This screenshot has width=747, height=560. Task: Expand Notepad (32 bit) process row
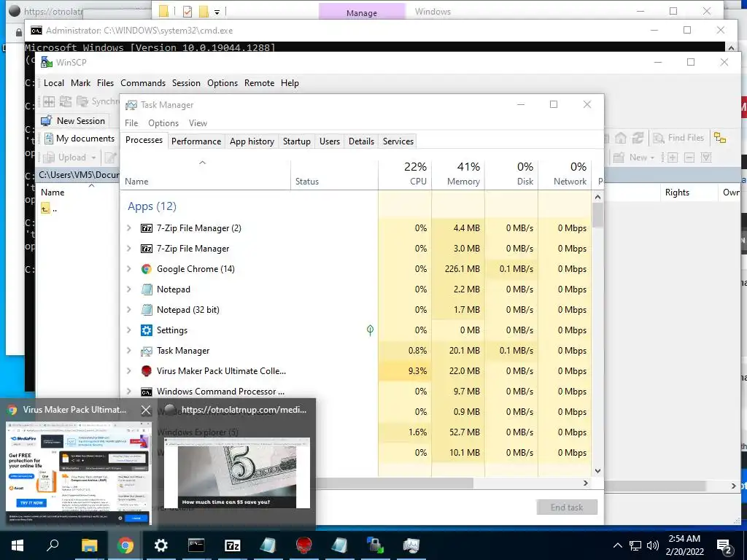click(x=128, y=309)
